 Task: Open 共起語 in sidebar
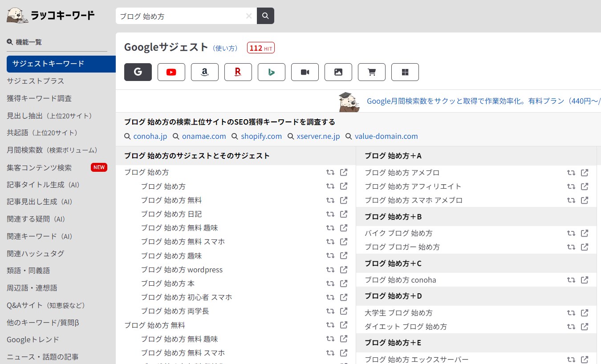tap(42, 133)
